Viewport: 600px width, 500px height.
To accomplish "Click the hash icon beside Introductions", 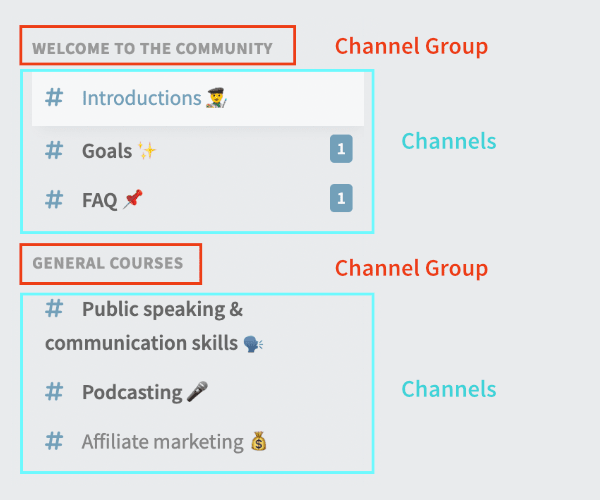I will tap(54, 98).
